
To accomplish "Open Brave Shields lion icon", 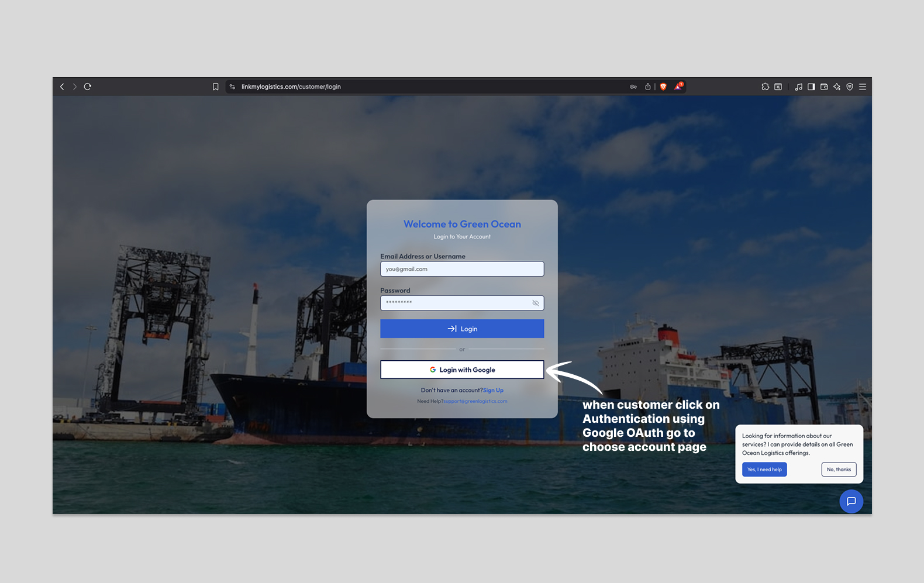I will coord(663,87).
